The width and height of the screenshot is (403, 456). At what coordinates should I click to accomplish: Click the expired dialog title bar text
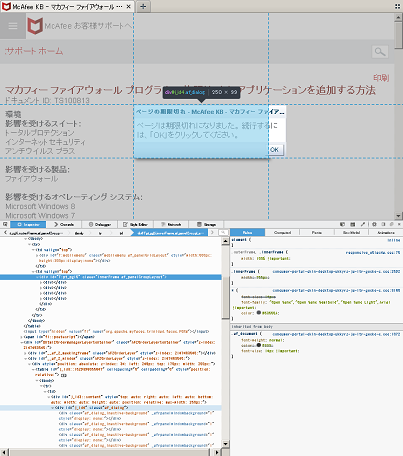point(210,112)
